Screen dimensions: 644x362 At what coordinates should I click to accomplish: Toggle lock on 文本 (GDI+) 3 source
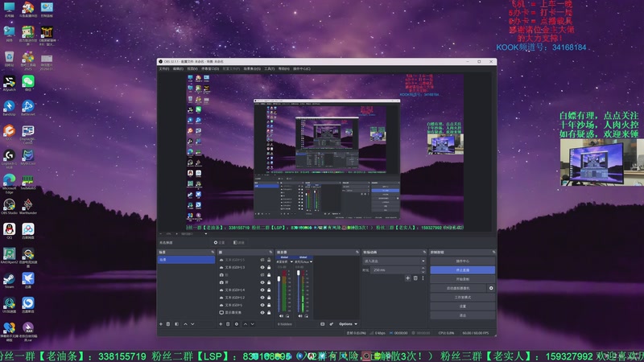(269, 268)
